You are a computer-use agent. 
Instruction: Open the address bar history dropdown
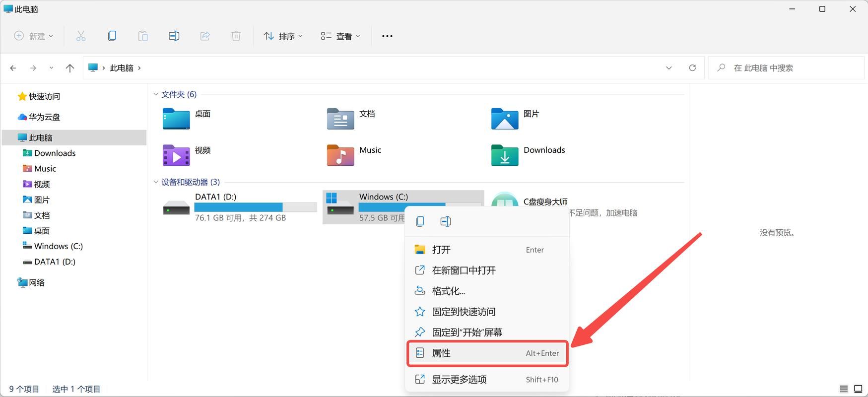click(x=669, y=68)
